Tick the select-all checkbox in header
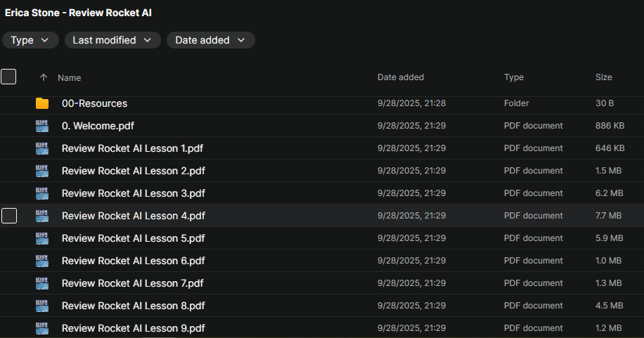This screenshot has width=644, height=338. point(8,77)
